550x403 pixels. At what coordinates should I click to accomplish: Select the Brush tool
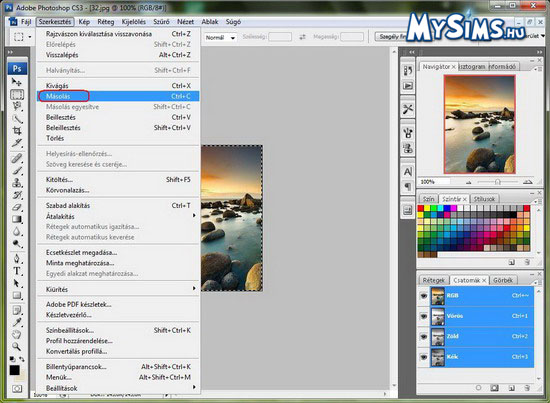point(17,171)
